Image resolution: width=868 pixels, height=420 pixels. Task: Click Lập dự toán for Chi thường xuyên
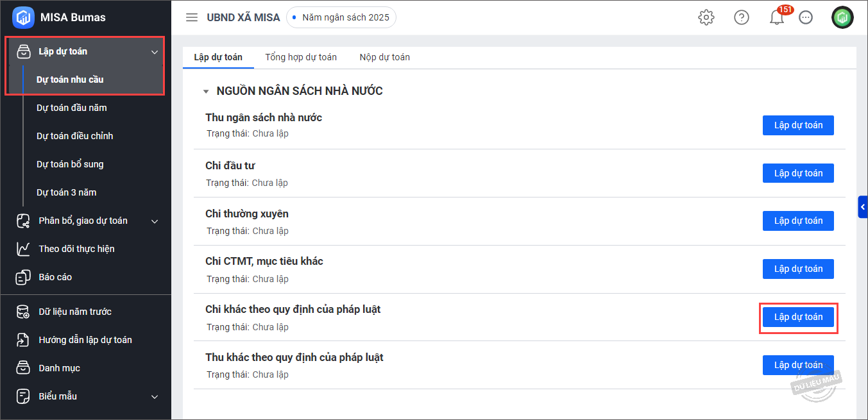coord(798,221)
